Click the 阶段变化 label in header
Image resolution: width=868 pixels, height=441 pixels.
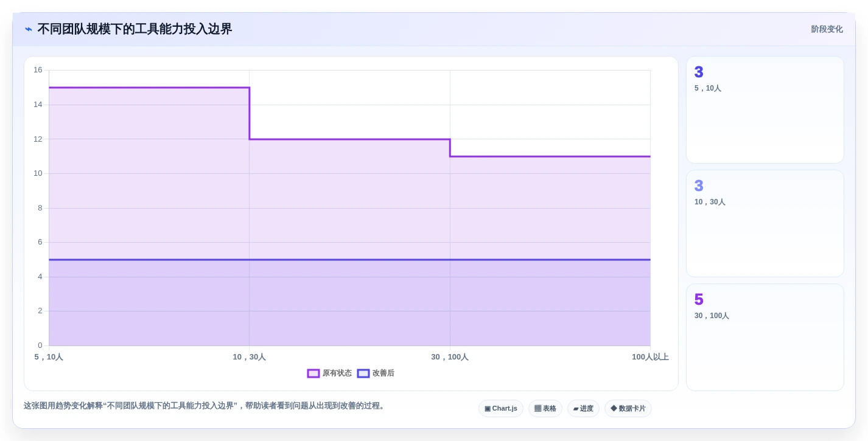[827, 29]
